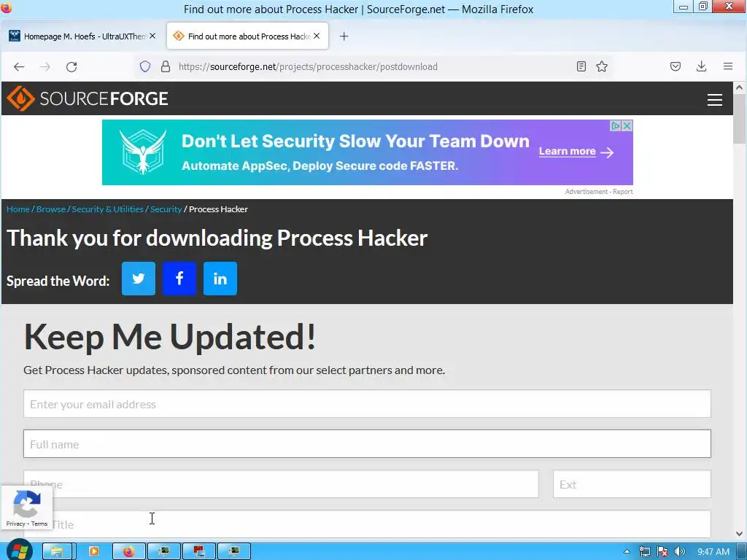Select the Find out more about Process Hacker tab
Viewport: 747px width, 560px height.
(248, 36)
